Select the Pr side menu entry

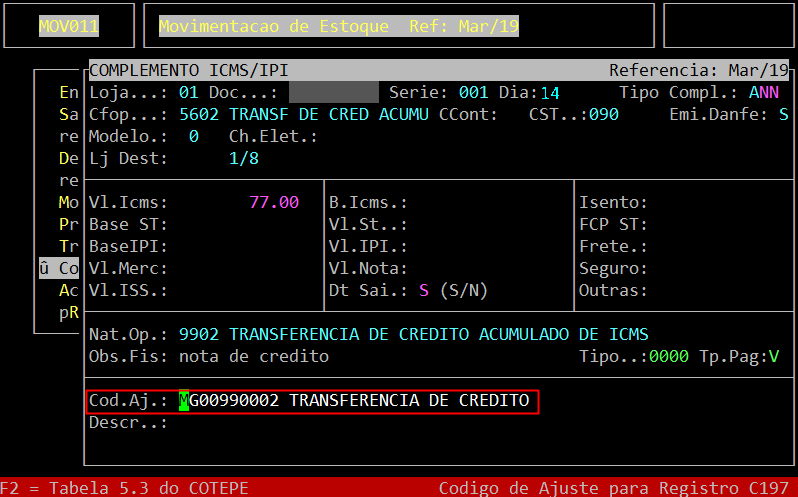(69, 224)
